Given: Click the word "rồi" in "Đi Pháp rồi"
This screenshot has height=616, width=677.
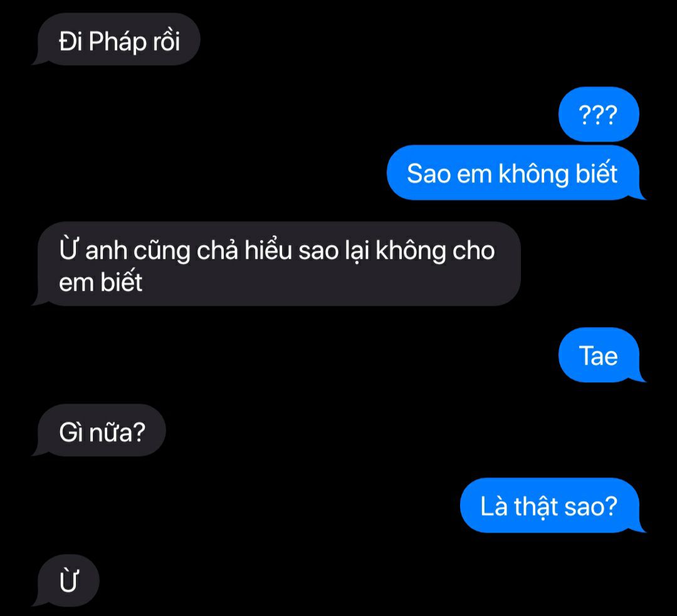Looking at the screenshot, I should (165, 41).
